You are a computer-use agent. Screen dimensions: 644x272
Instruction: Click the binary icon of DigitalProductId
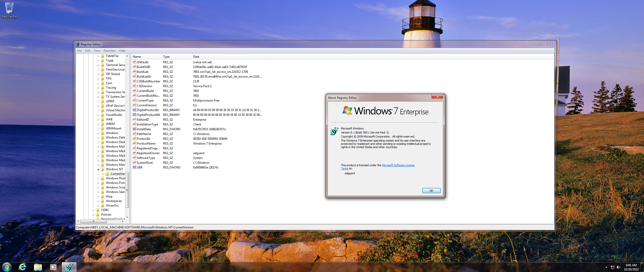point(134,110)
